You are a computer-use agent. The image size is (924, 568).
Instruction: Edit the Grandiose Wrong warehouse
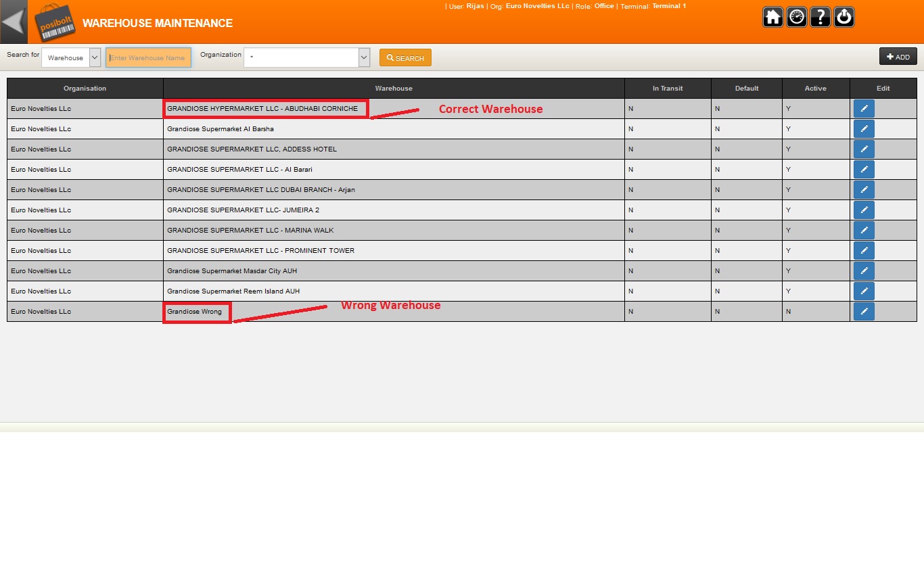coord(864,312)
